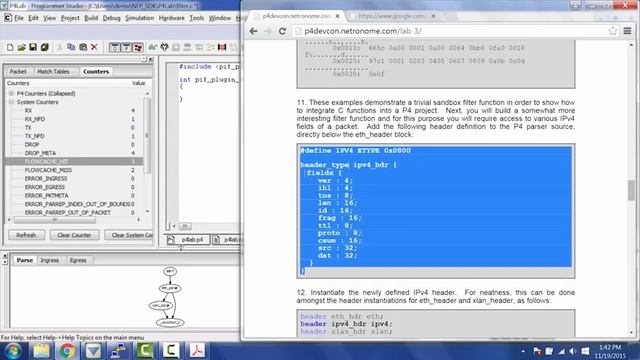Click the clock in the system tray
Viewport: 640px width, 360px height.
(611, 351)
